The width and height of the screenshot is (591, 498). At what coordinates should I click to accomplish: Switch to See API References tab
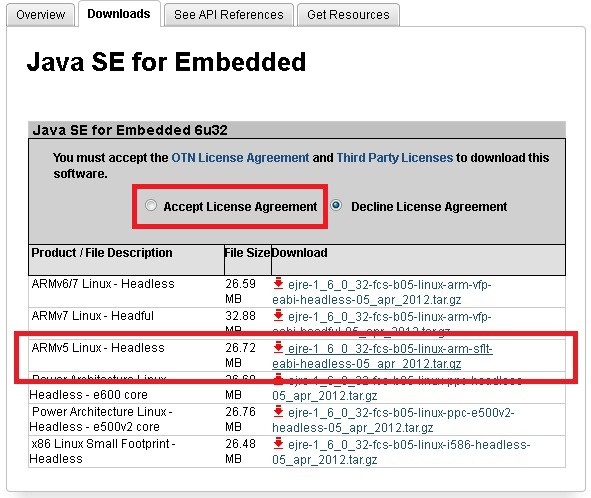click(228, 15)
